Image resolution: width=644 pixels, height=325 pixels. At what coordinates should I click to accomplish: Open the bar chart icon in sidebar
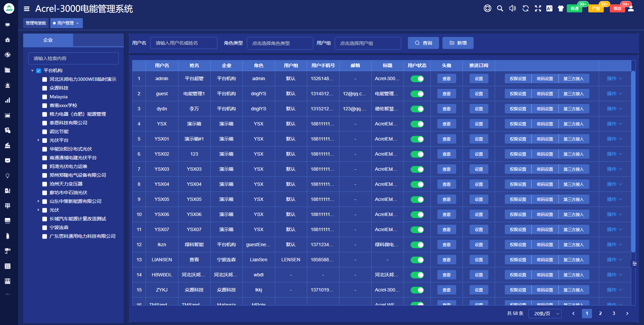(x=8, y=100)
